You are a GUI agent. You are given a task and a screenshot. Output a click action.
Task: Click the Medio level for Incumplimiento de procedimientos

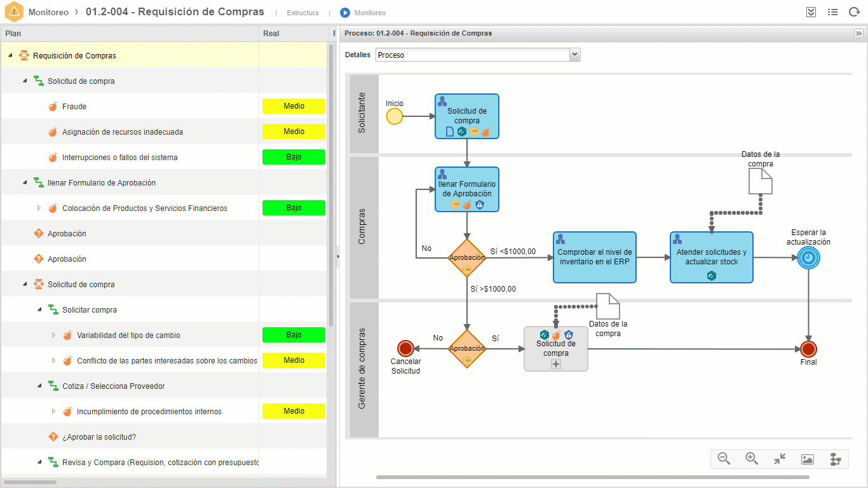coord(294,411)
